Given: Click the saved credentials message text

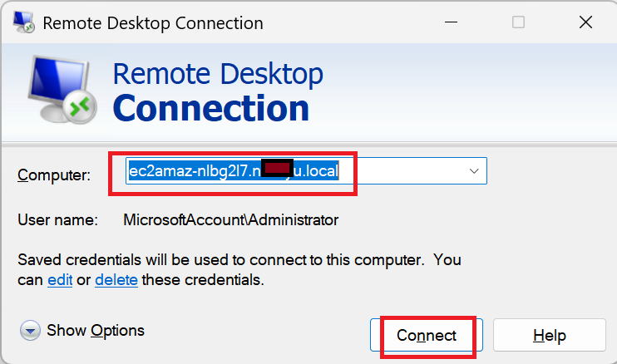Looking at the screenshot, I should coord(239,269).
